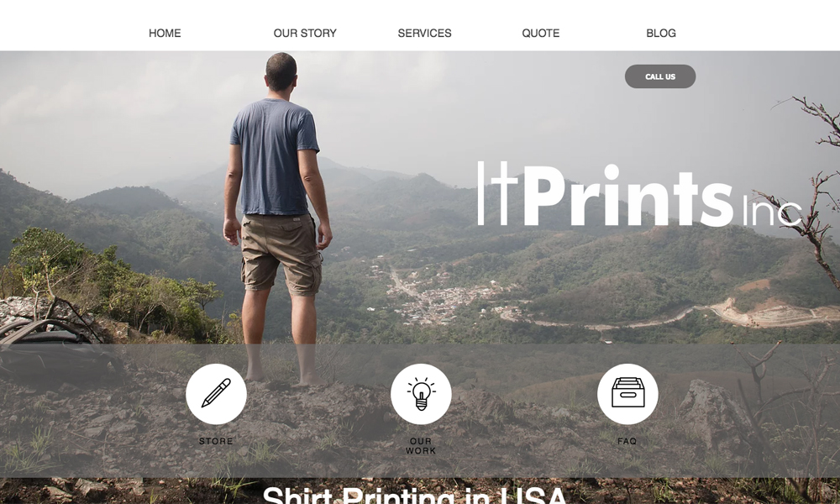Visit the BLOG menu item
The image size is (840, 504).
660,34
